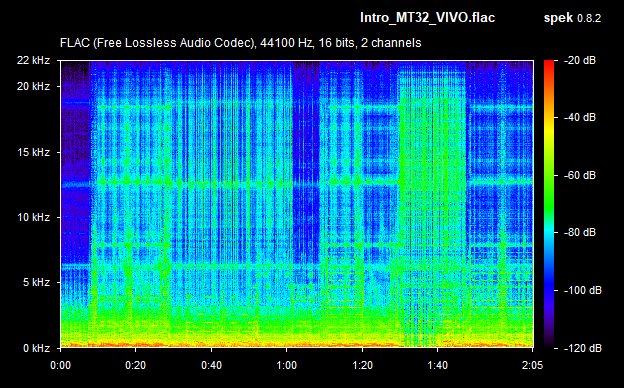Click the dark quiet band near 1:05 in spectrogram
Screen dimensions: 624x388
306,159
